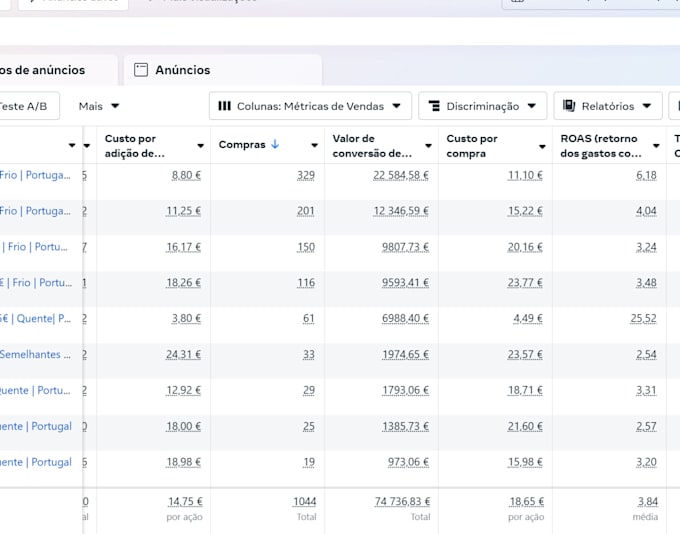Image resolution: width=680 pixels, height=534 pixels.
Task: Open the '€ | Quente| P...' campaign link
Action: [35, 319]
